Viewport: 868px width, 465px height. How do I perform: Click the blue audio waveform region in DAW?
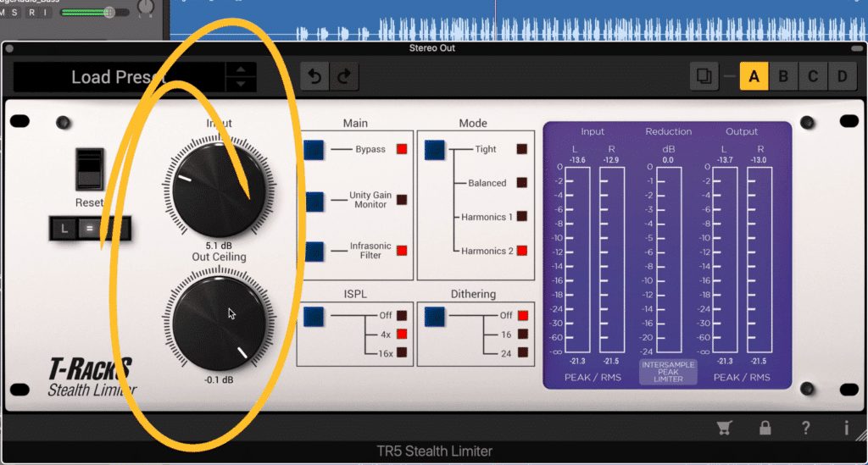coord(518,20)
